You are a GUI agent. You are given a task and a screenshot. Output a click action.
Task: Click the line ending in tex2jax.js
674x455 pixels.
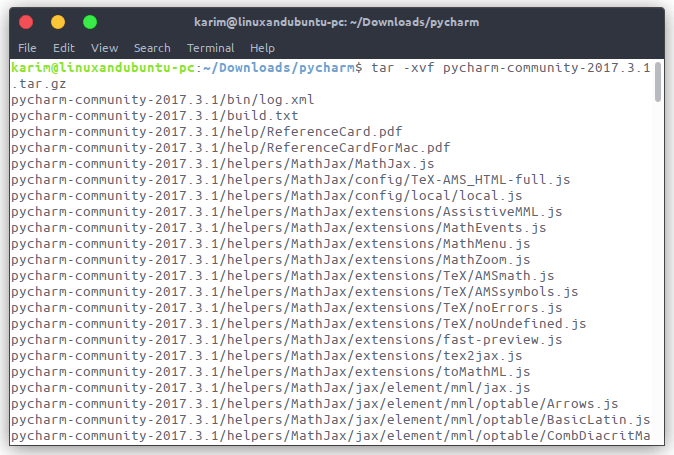(267, 356)
